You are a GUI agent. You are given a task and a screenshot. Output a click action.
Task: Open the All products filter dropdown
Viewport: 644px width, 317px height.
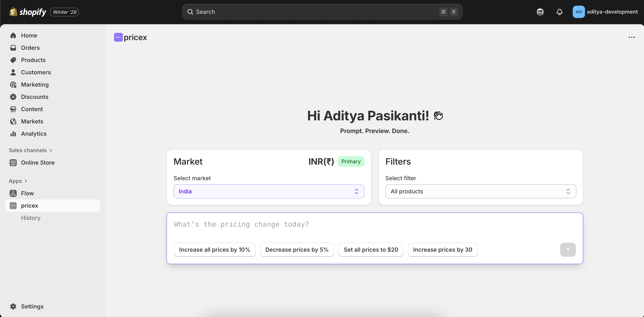click(481, 191)
